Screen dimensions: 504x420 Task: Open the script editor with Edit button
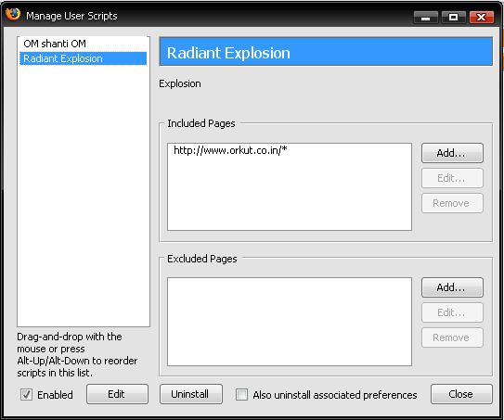pos(117,394)
